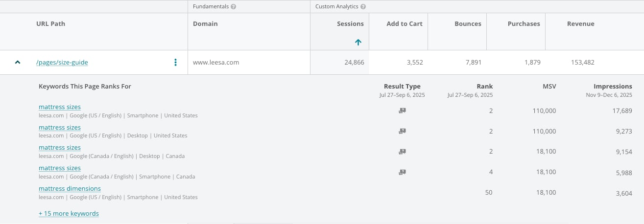Open the /pages/size-guide URL link
Viewport: 644px width, 224px height.
(x=62, y=63)
